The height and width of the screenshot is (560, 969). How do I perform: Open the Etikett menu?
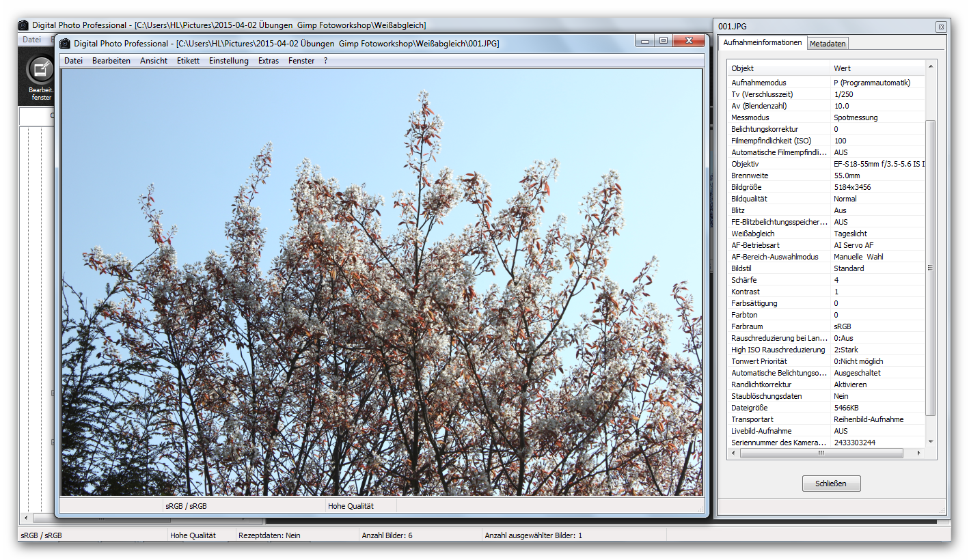188,61
